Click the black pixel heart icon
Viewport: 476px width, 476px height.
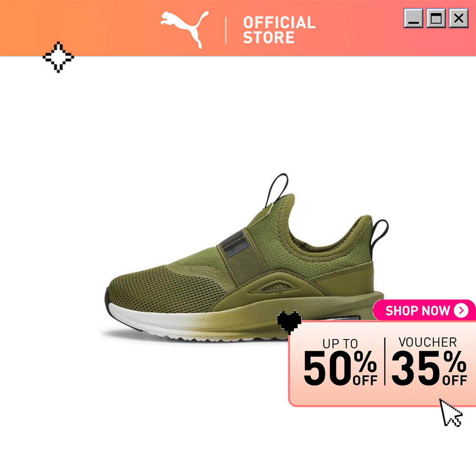pyautogui.click(x=289, y=322)
